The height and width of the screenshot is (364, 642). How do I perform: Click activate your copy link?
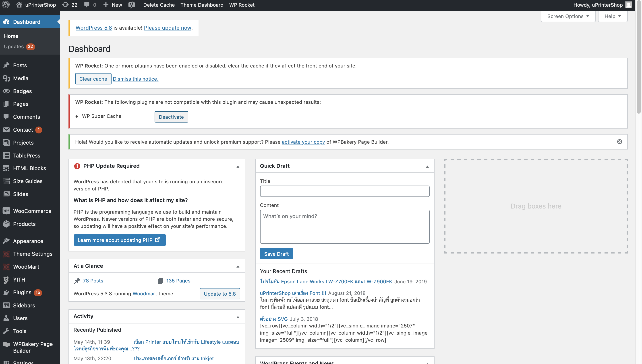pyautogui.click(x=303, y=142)
